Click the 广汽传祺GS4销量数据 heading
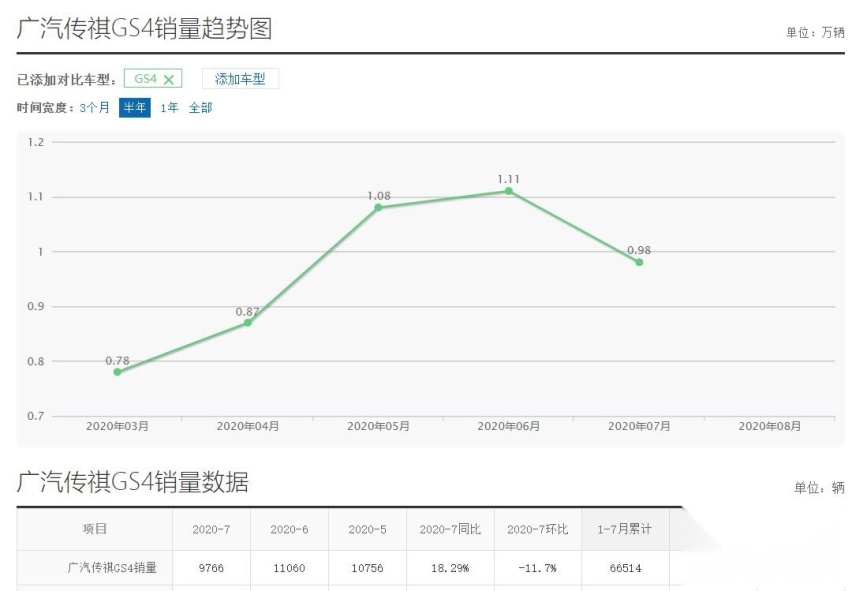This screenshot has width=852, height=591. [133, 482]
